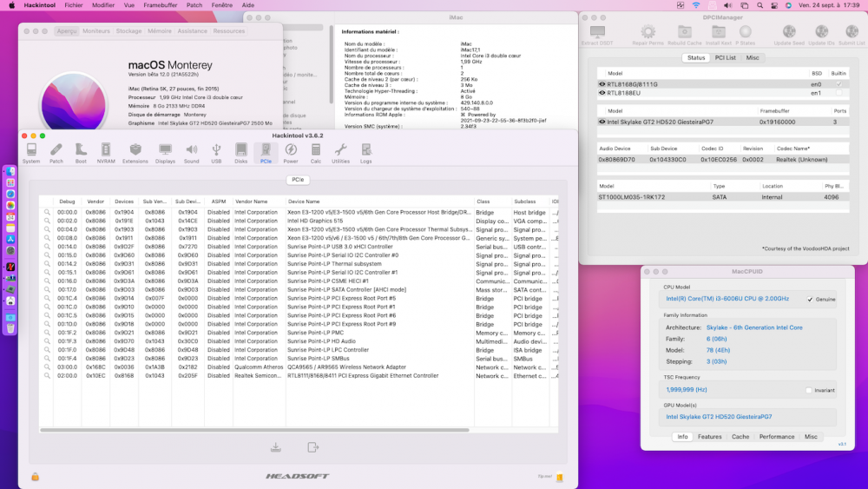Click the magnifier icon for device 03:00.0
This screenshot has height=489, width=868.
(x=47, y=367)
